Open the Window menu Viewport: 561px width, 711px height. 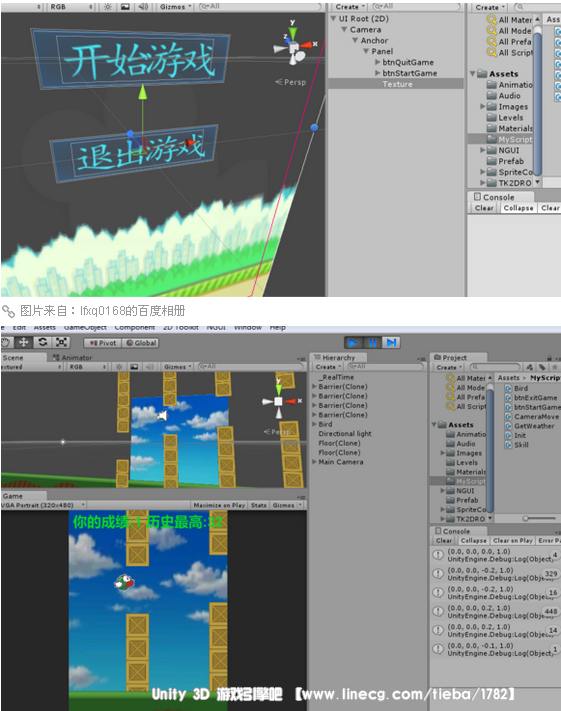coord(248,328)
